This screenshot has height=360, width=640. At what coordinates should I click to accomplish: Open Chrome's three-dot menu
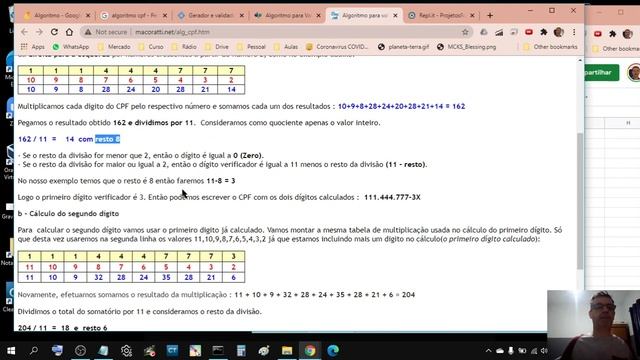pos(574,32)
